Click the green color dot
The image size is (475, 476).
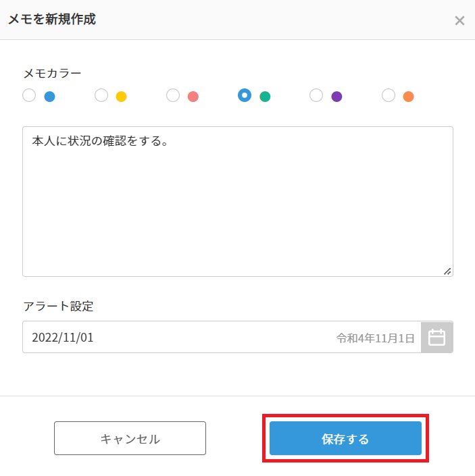[265, 97]
